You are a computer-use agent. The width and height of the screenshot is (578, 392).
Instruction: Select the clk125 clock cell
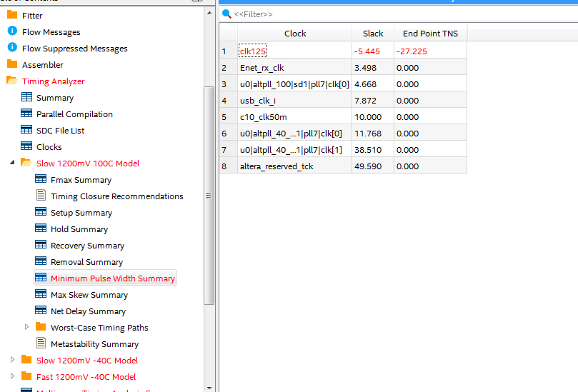[x=253, y=51]
